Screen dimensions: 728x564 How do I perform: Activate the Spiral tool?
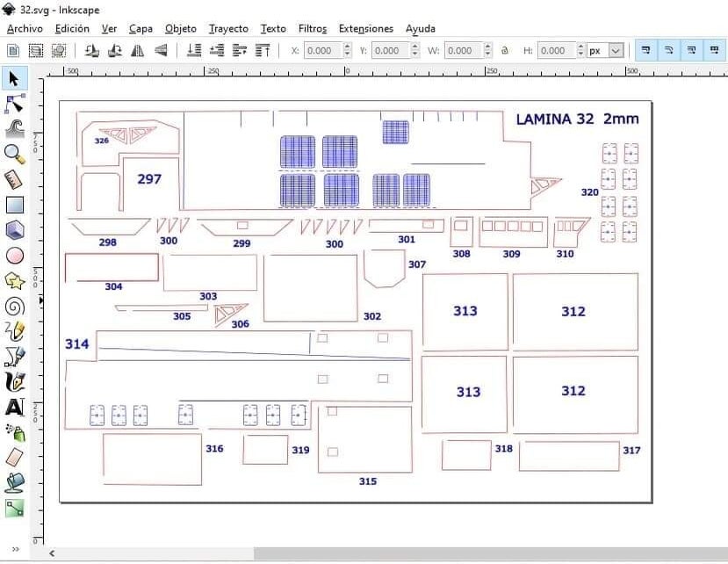tap(14, 307)
